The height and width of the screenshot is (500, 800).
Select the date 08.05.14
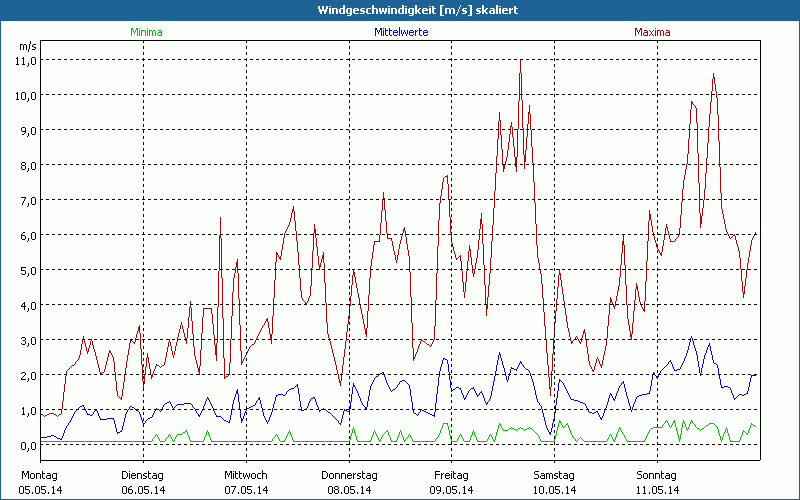tap(349, 490)
